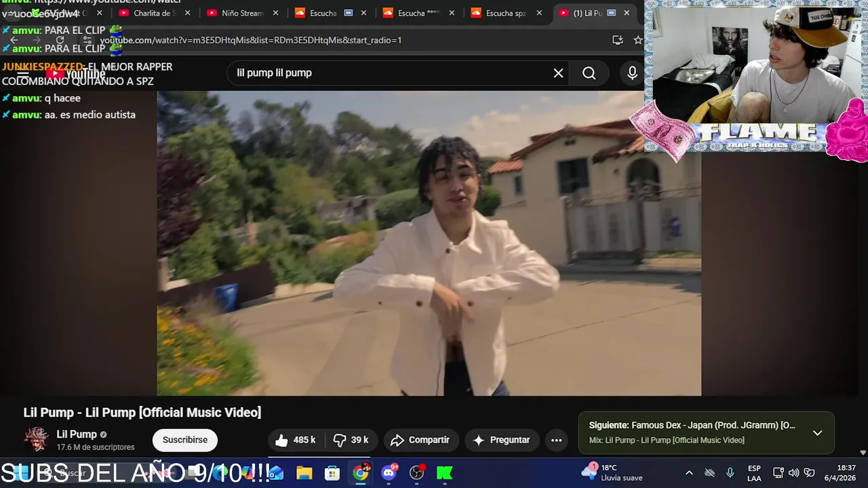Image resolution: width=868 pixels, height=488 pixels.
Task: Open the green Kick app taskbar icon
Action: pos(445,473)
